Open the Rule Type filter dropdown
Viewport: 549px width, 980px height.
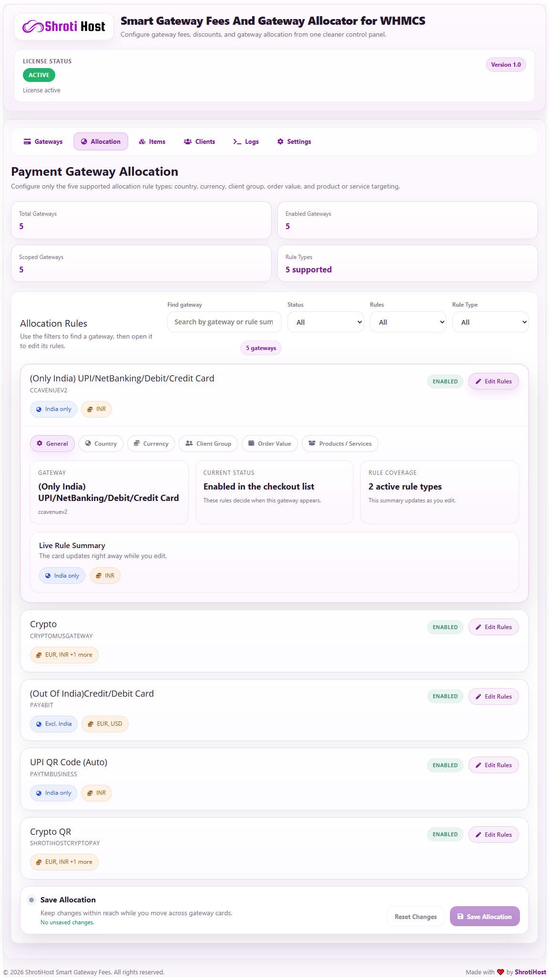(x=490, y=322)
